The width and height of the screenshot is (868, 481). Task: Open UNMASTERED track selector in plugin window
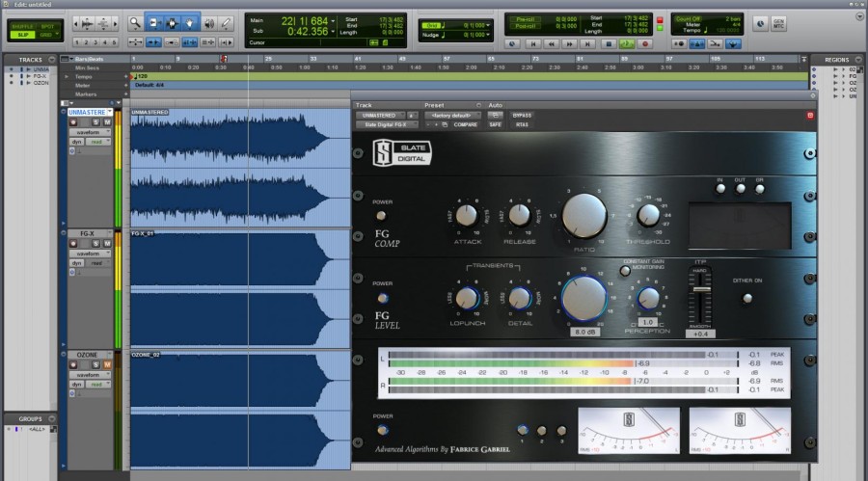coord(380,116)
